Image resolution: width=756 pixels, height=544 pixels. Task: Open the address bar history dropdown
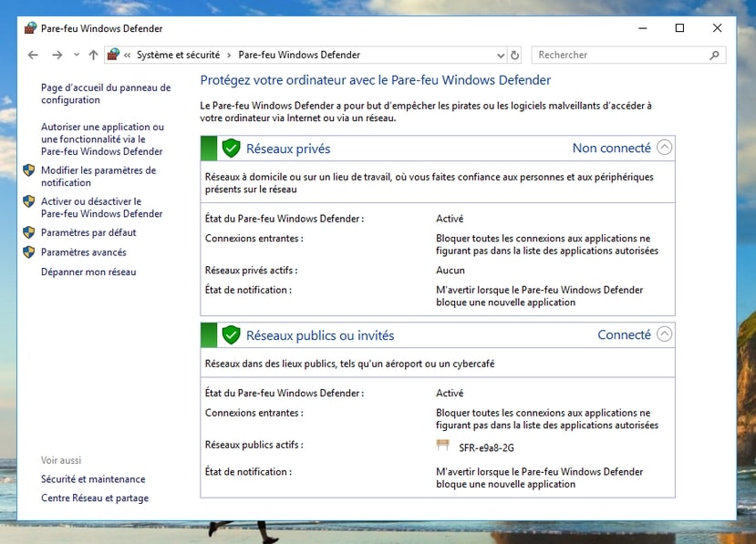pyautogui.click(x=501, y=56)
